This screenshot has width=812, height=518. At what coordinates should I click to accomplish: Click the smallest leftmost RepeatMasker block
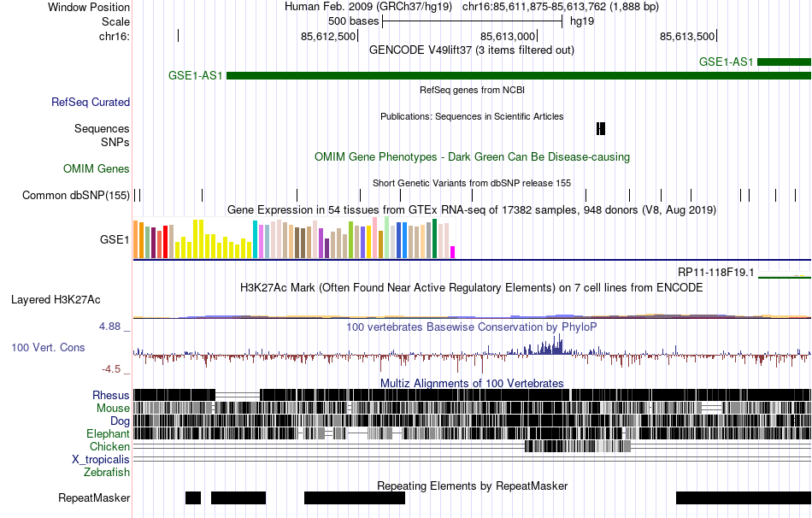(x=193, y=497)
